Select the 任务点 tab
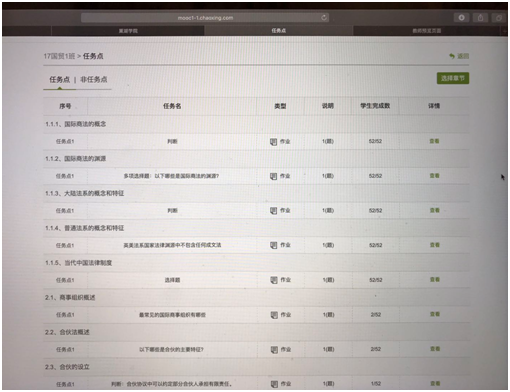The width and height of the screenshot is (510, 392). pos(59,79)
